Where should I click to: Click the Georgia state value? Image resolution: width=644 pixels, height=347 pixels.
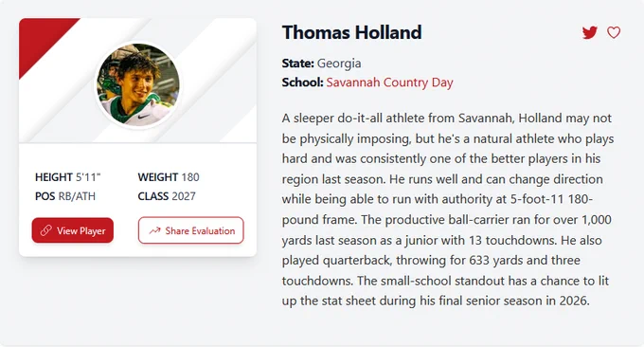[339, 64]
